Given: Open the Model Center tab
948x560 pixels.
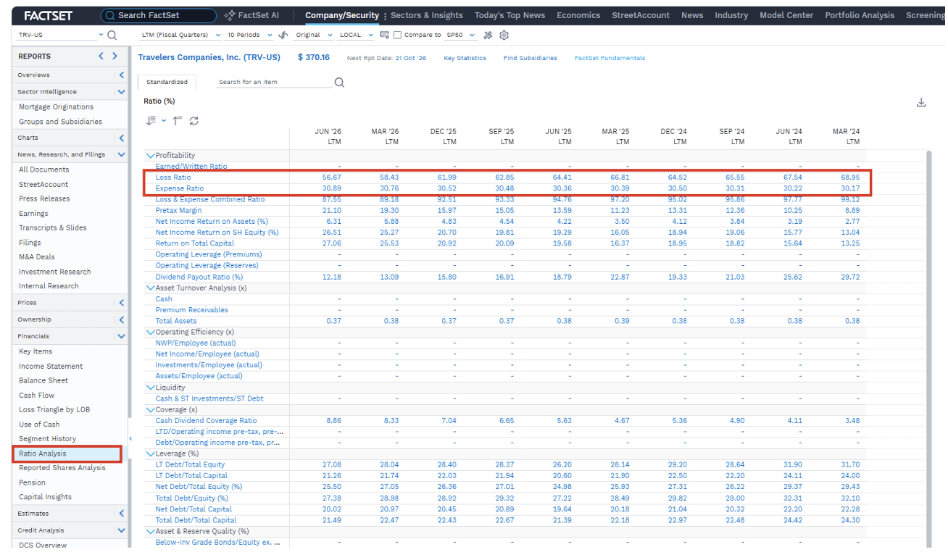Looking at the screenshot, I should point(786,15).
